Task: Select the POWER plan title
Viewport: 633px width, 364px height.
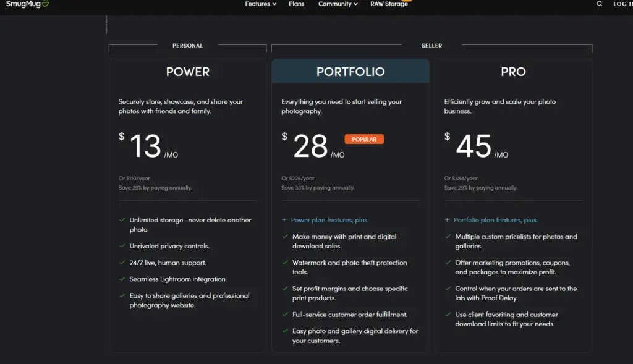Action: click(188, 72)
